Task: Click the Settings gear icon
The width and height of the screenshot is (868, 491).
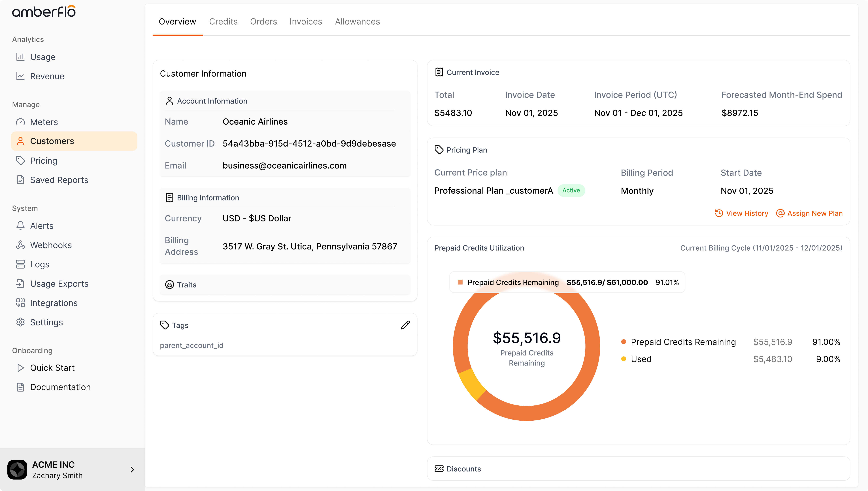Action: [x=21, y=322]
